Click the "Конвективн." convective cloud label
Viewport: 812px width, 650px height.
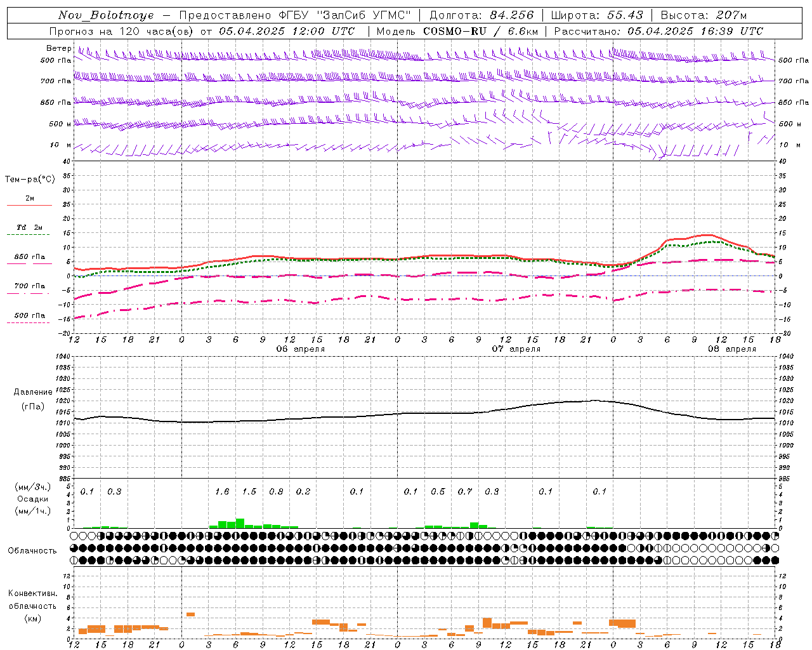(x=33, y=594)
